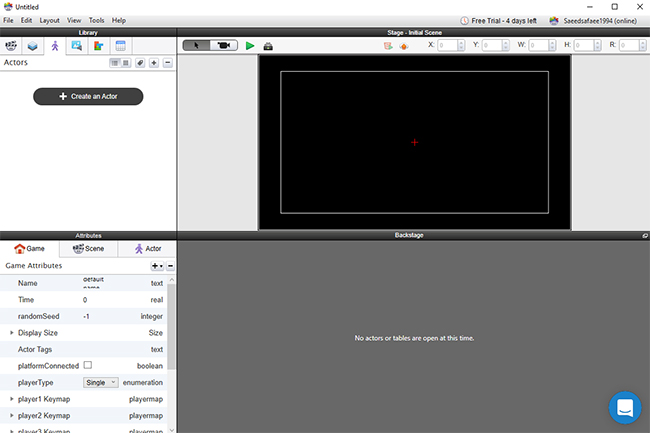Open the blue chat support bubble
This screenshot has height=433, width=650.
tap(625, 408)
